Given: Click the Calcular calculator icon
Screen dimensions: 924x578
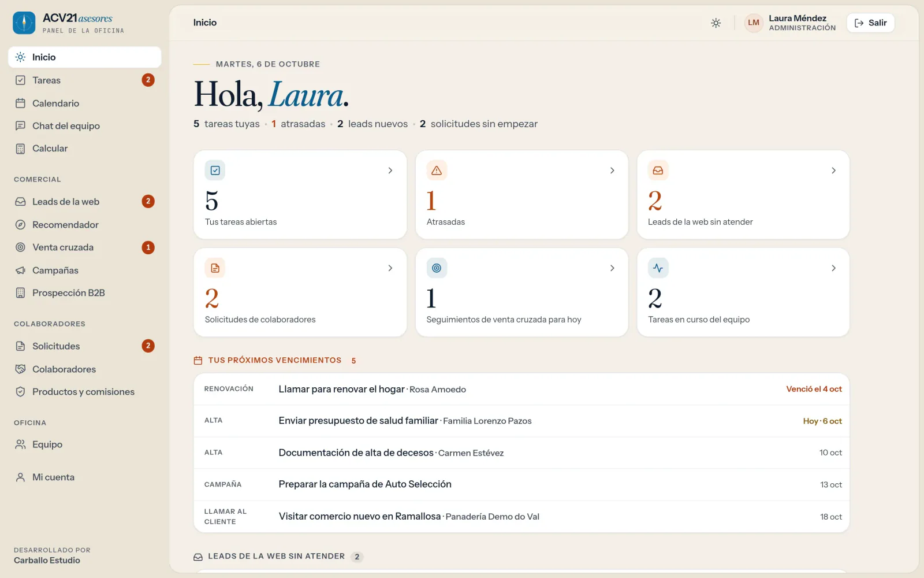Looking at the screenshot, I should 20,149.
